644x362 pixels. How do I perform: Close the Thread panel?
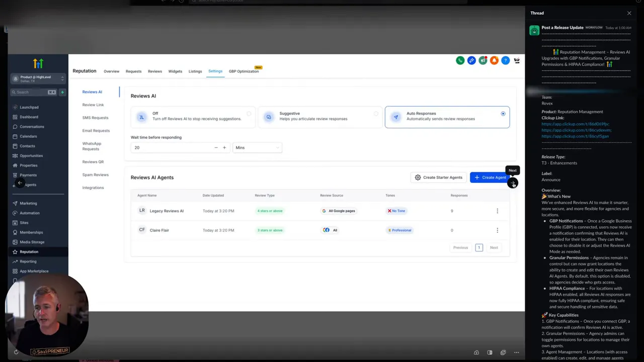tap(629, 13)
